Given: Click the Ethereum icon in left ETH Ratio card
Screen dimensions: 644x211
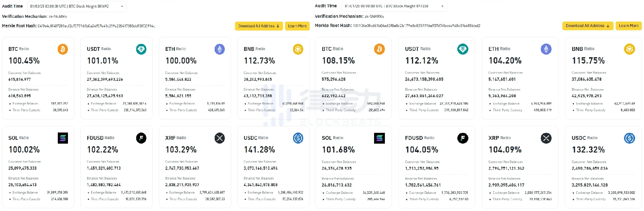Looking at the screenshot, I should (x=219, y=49).
